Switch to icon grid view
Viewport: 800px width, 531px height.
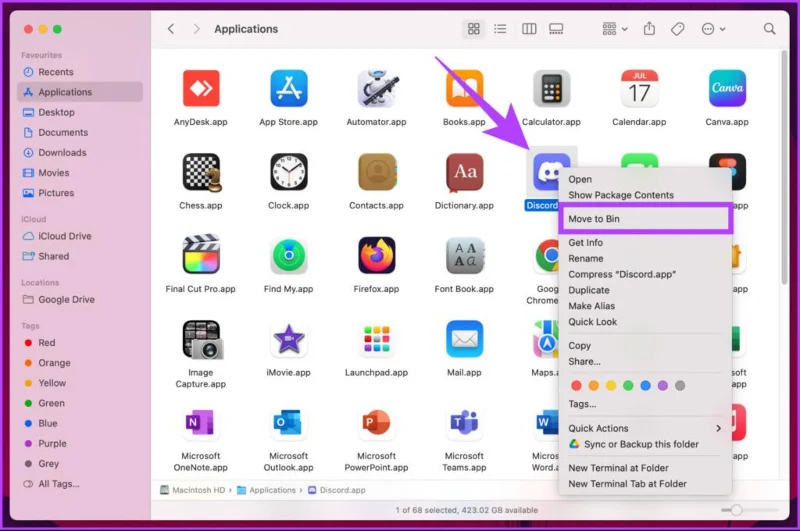473,29
